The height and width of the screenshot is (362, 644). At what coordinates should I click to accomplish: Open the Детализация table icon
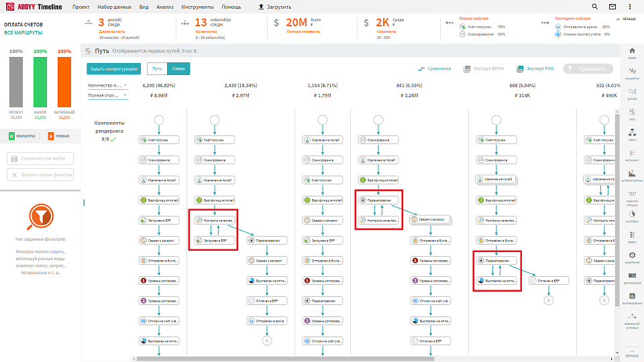[632, 276]
